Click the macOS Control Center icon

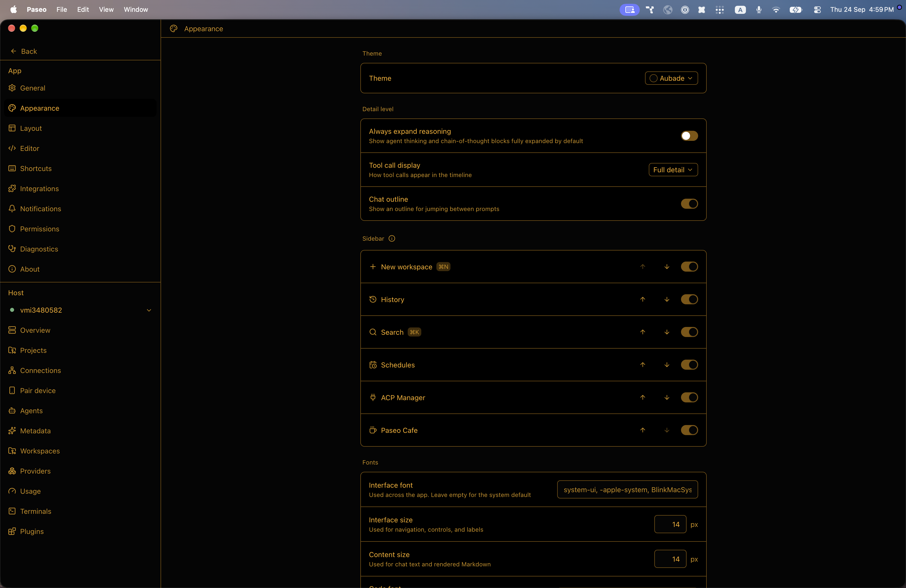coord(817,10)
